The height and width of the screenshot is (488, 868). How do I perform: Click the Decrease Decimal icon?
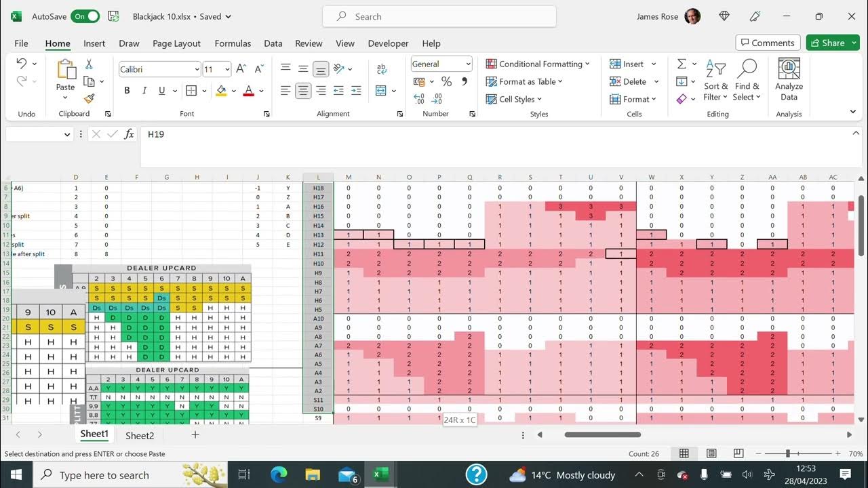click(438, 98)
